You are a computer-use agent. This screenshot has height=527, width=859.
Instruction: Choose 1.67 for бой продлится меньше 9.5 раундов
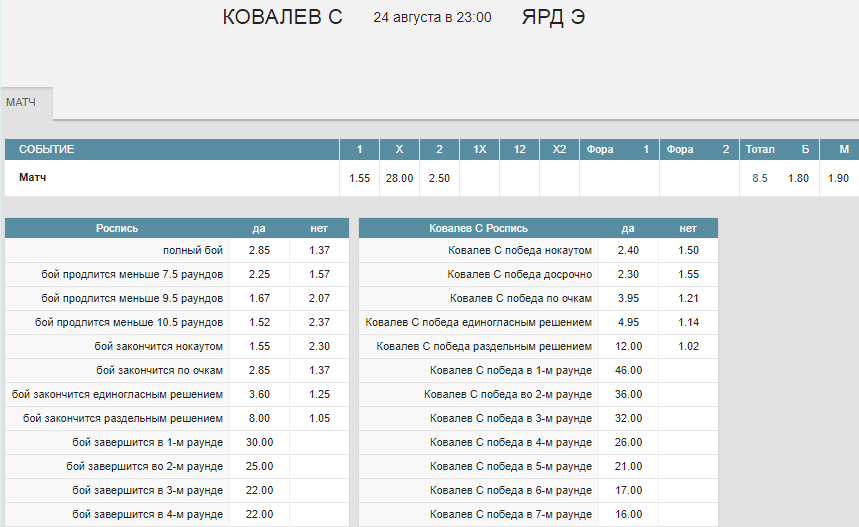click(259, 299)
